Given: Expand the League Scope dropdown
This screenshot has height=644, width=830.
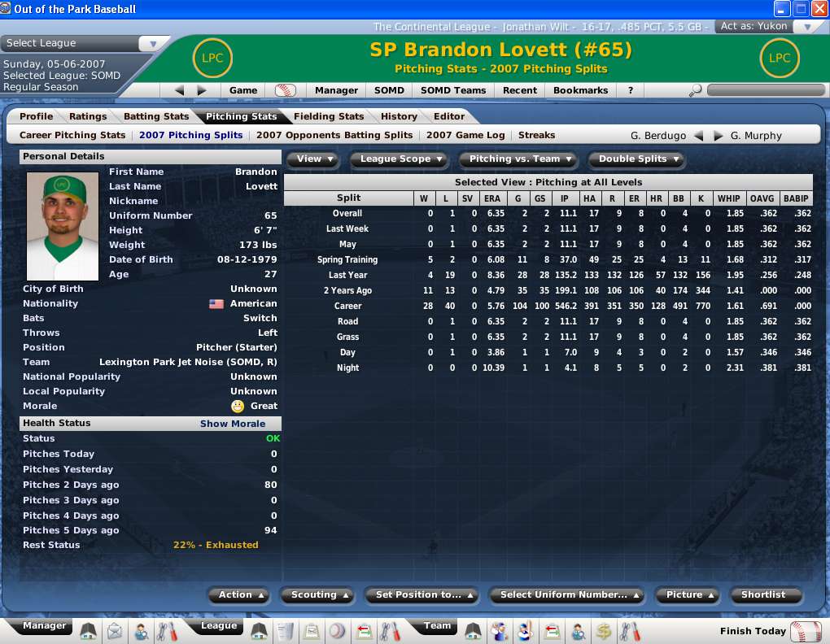Looking at the screenshot, I should pyautogui.click(x=400, y=159).
